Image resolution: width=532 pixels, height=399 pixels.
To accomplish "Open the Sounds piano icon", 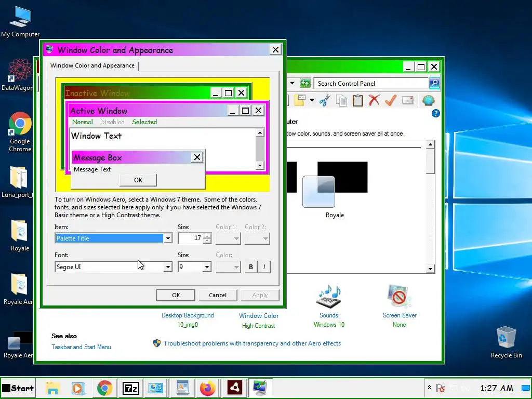I will pyautogui.click(x=329, y=297).
